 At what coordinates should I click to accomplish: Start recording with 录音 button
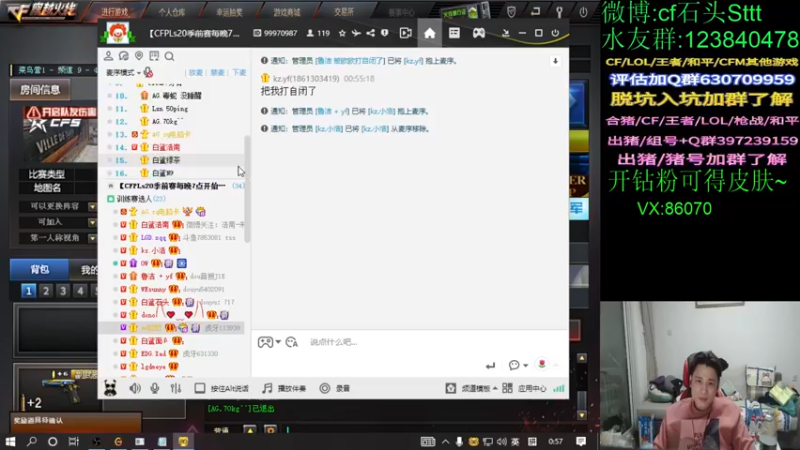(335, 388)
